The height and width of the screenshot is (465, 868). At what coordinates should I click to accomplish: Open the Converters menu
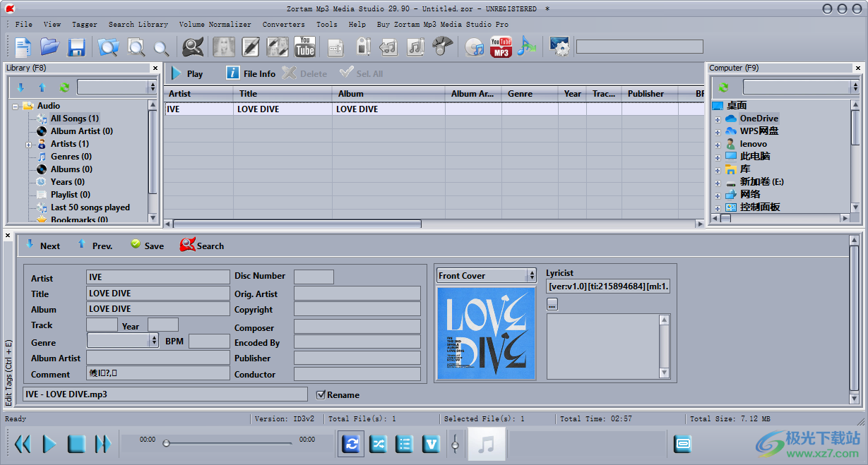pyautogui.click(x=283, y=24)
